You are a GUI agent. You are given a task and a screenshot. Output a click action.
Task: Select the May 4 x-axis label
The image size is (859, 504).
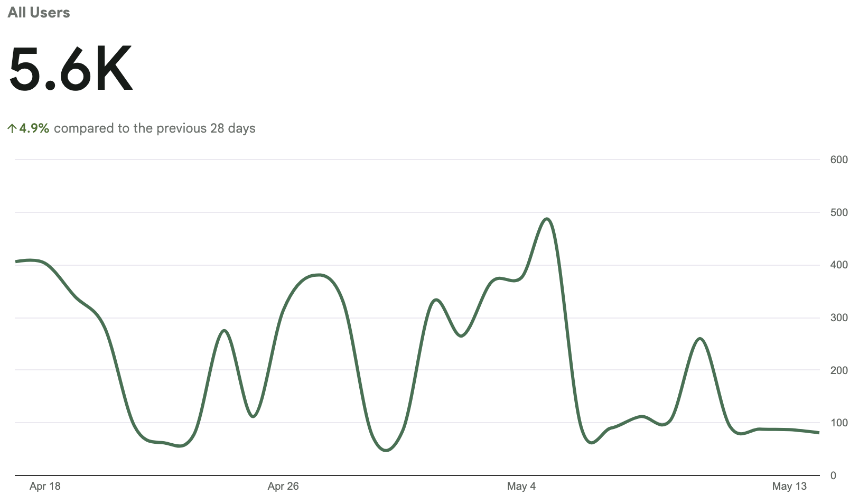point(521,486)
